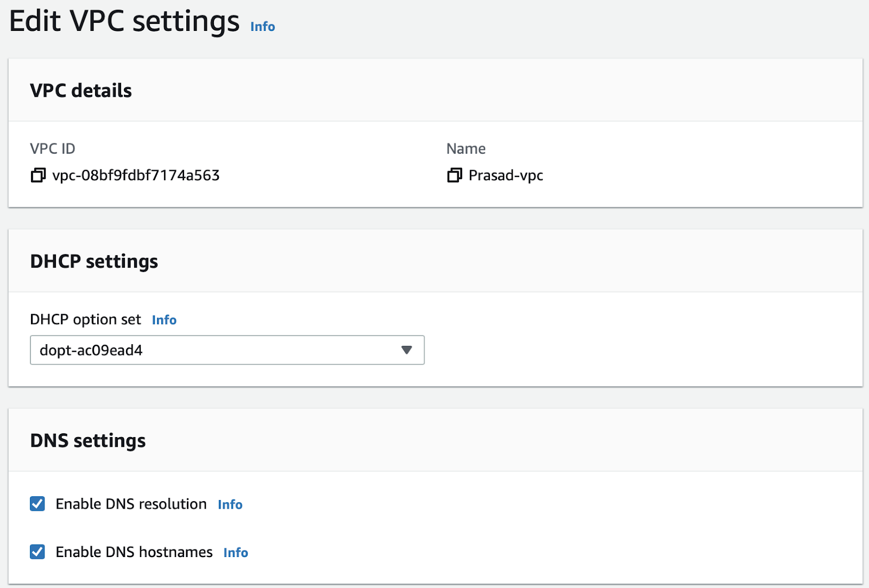Click the Enable DNS hostnames label
Viewport: 869px width, 588px height.
[x=134, y=552]
